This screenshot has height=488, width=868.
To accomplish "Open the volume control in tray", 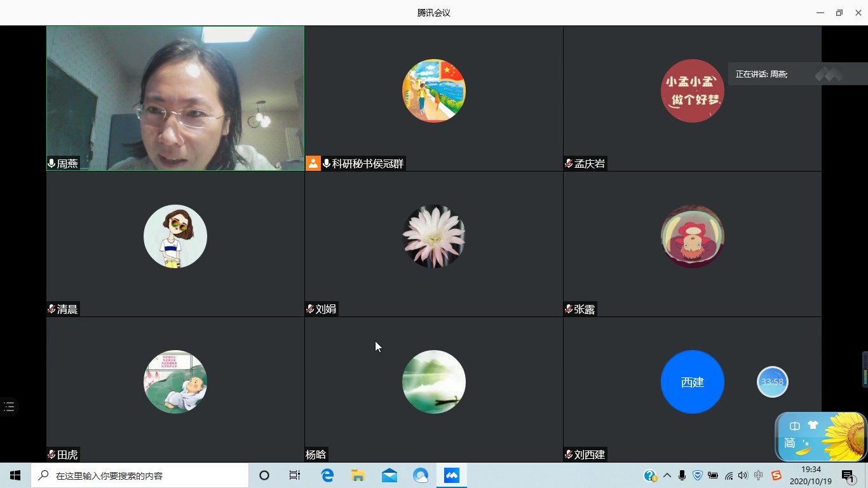I will point(743,475).
